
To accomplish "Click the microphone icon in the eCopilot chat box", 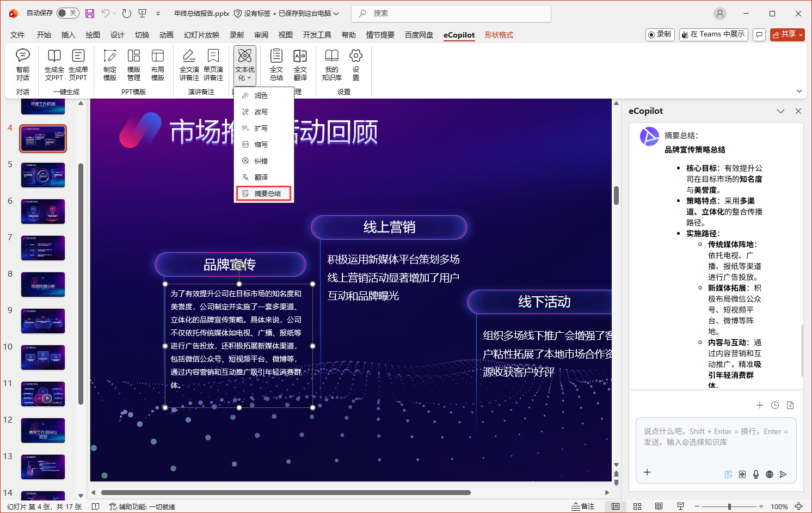I will tap(756, 474).
